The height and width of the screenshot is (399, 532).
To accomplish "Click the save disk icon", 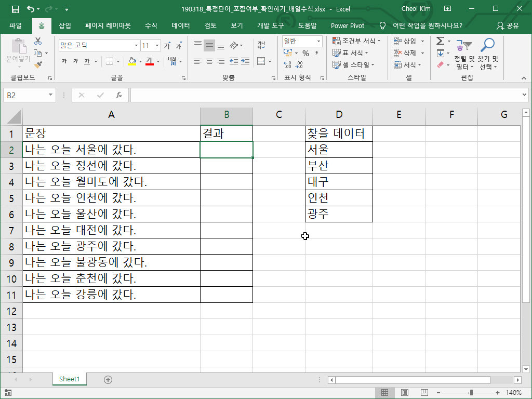I will pos(15,9).
